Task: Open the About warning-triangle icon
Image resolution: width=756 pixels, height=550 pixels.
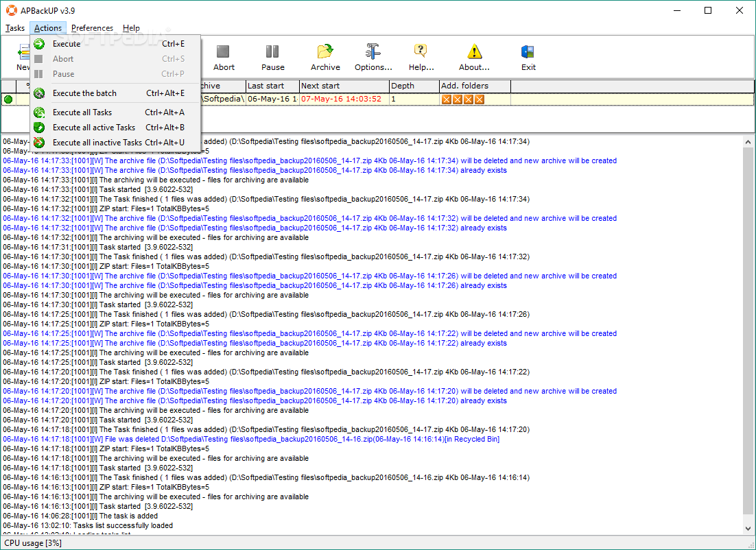Action: [474, 51]
